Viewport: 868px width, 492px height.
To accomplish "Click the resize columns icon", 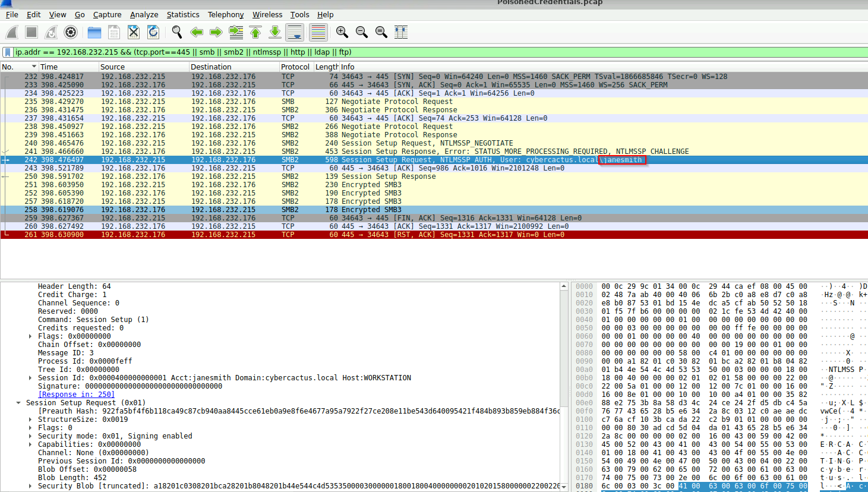I will click(x=401, y=32).
